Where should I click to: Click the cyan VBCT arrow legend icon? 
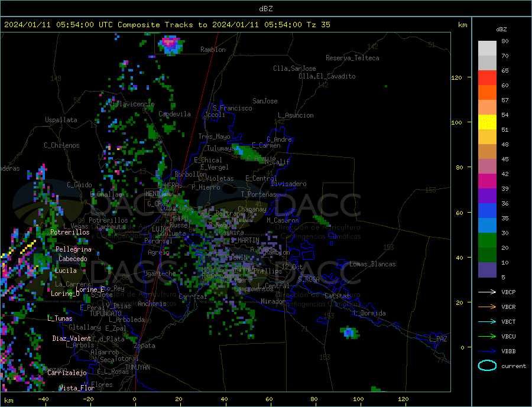point(487,321)
